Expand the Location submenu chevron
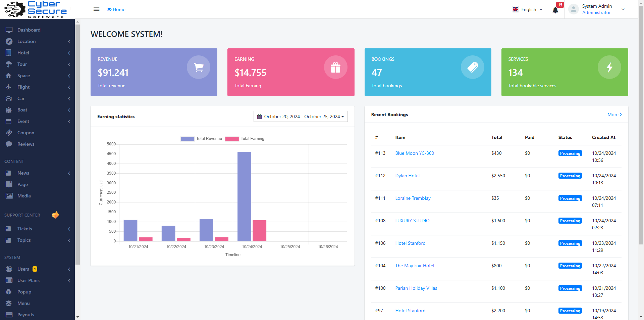Viewport: 644px width, 320px height. [69, 41]
